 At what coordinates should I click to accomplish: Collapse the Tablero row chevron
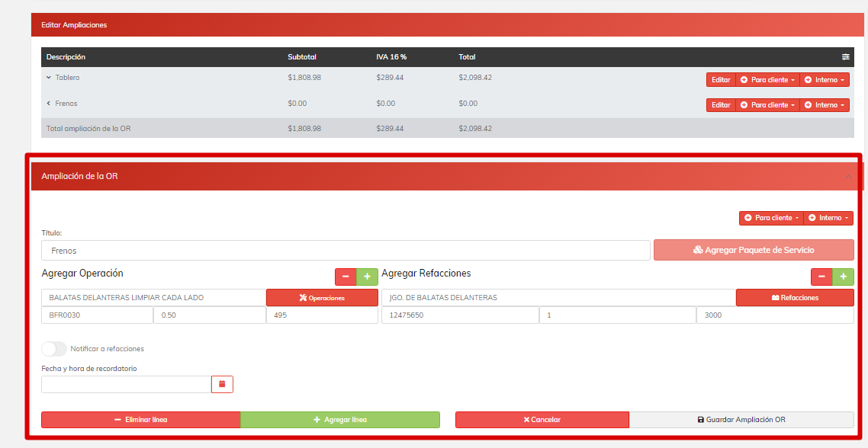coord(49,78)
